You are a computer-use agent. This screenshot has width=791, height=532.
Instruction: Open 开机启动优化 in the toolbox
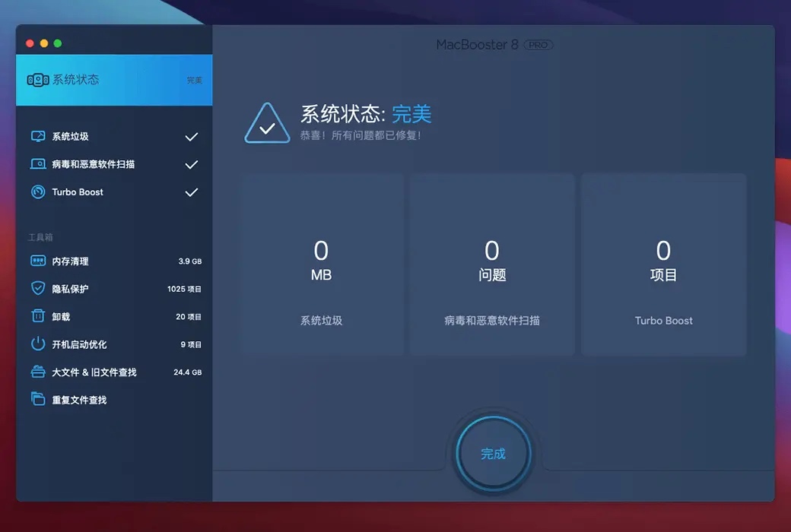point(114,344)
